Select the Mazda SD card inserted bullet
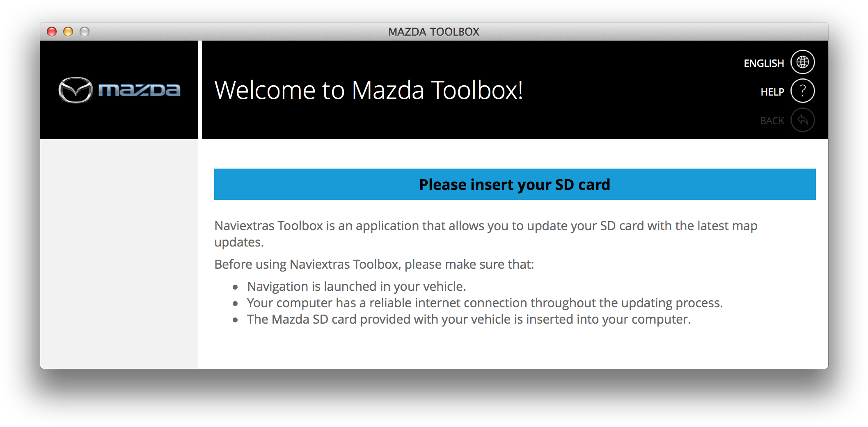The width and height of the screenshot is (868, 427). (x=469, y=319)
